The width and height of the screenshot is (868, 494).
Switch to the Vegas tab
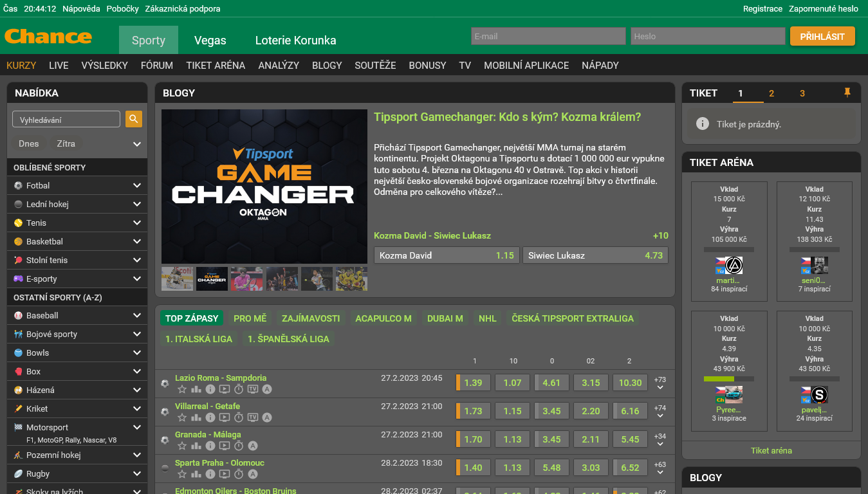tap(210, 41)
